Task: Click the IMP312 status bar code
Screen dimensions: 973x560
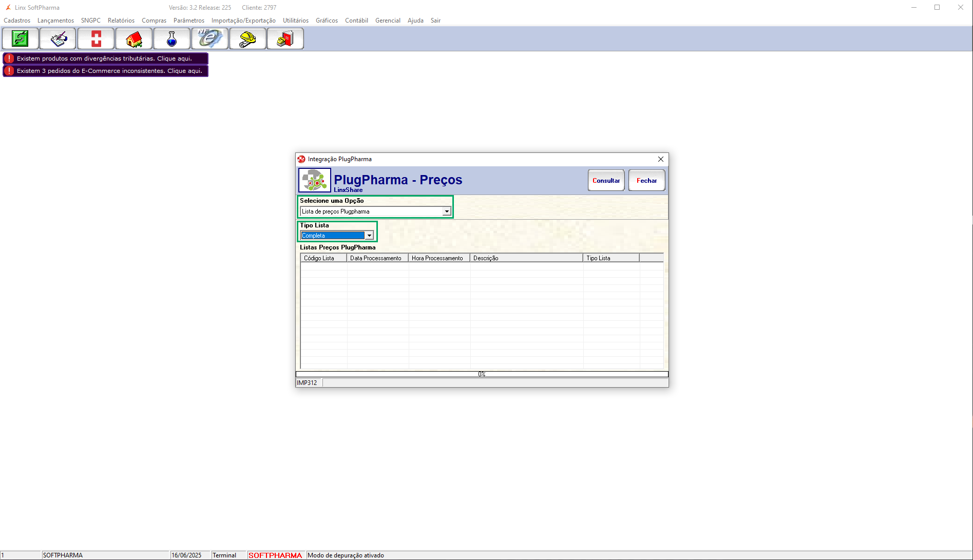Action: coord(307,383)
